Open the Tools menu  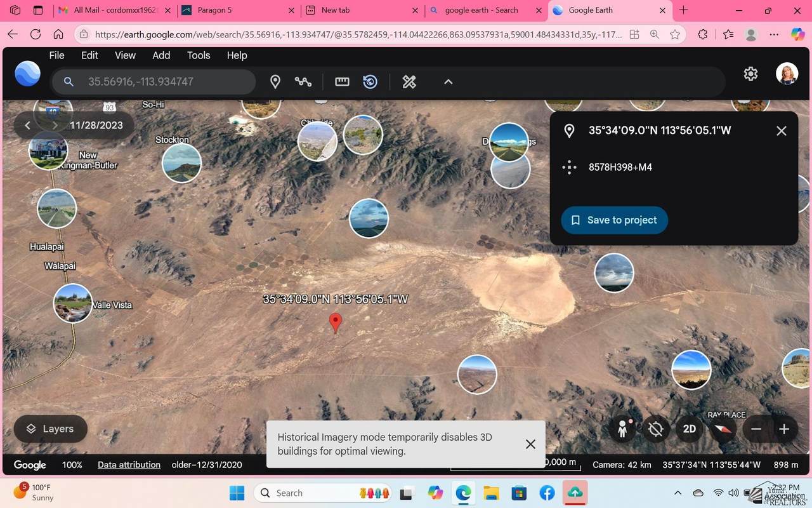click(199, 55)
